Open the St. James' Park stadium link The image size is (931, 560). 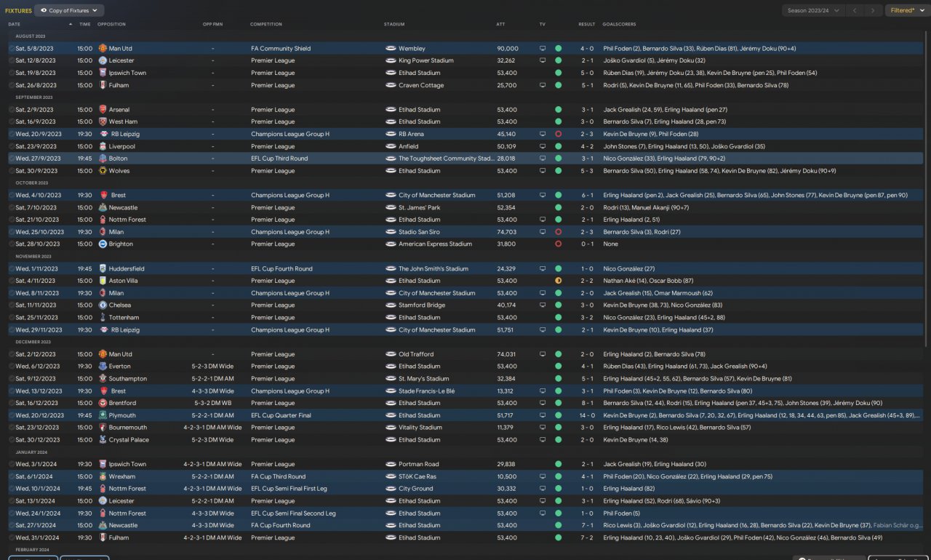coord(420,208)
